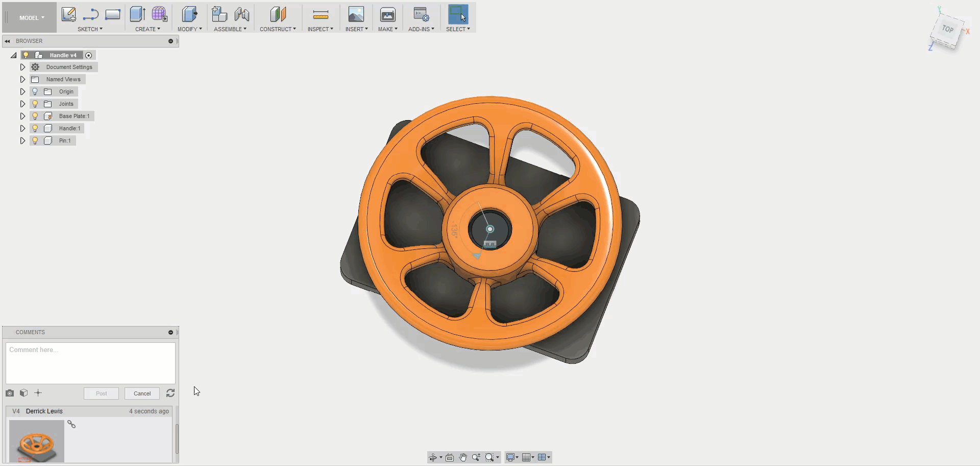Click the Measure ruler icon

tap(321, 15)
